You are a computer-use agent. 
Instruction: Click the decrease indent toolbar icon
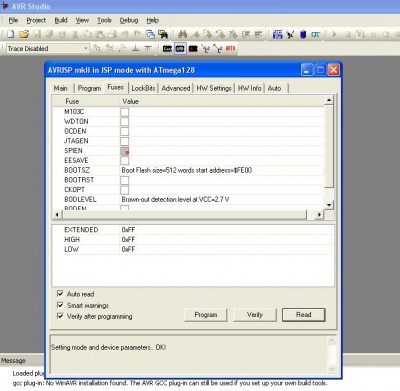258,34
